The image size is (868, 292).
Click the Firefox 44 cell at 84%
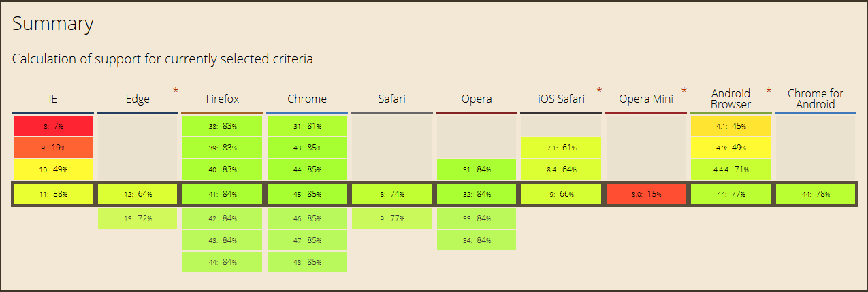point(222,262)
